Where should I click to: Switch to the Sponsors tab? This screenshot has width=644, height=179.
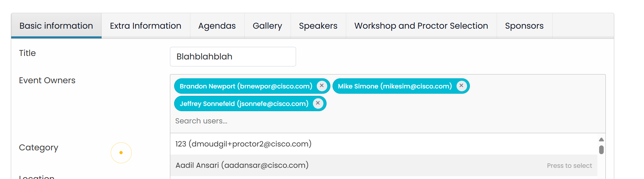click(524, 26)
